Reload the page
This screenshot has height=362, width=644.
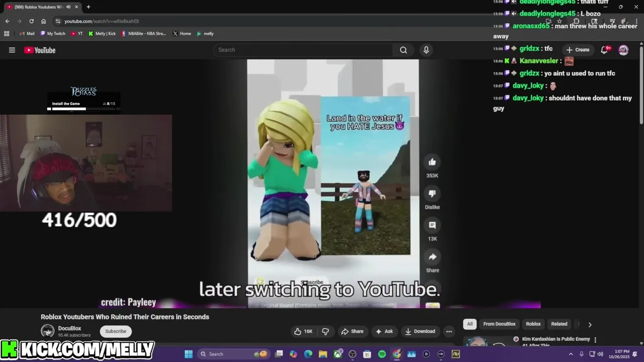coord(31,21)
